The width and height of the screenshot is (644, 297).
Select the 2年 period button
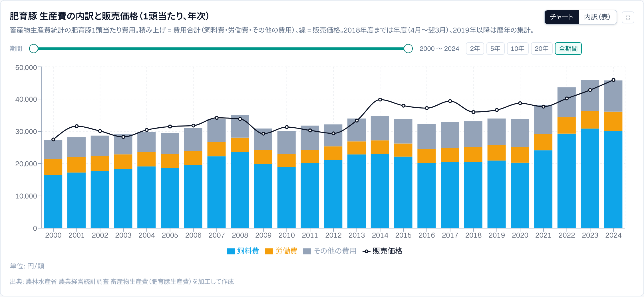(x=475, y=49)
